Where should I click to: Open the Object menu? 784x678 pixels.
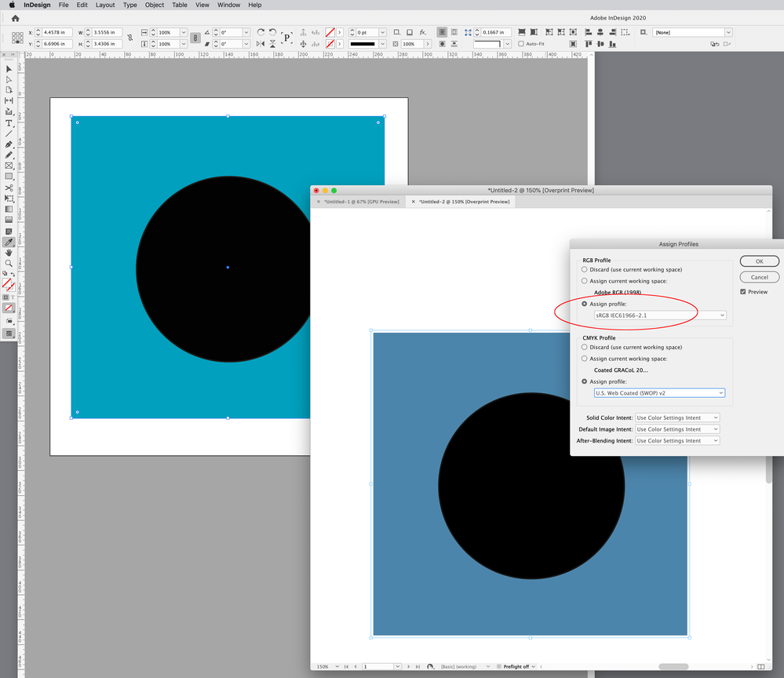(155, 5)
